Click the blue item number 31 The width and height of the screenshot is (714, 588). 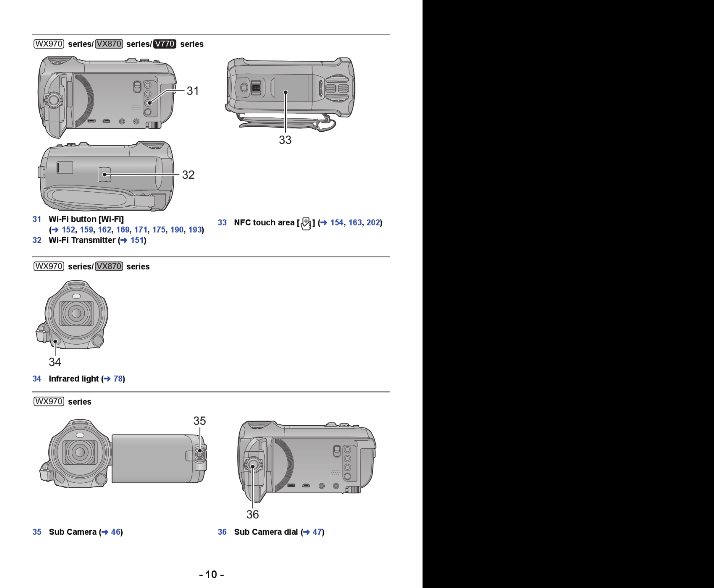pos(37,219)
